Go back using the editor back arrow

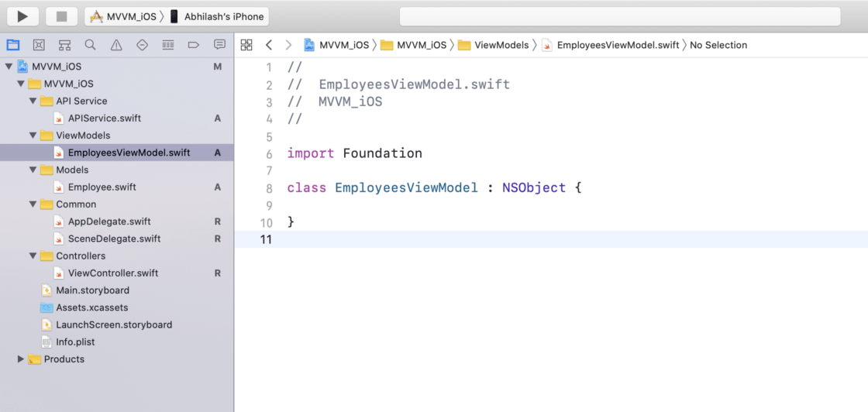(269, 45)
